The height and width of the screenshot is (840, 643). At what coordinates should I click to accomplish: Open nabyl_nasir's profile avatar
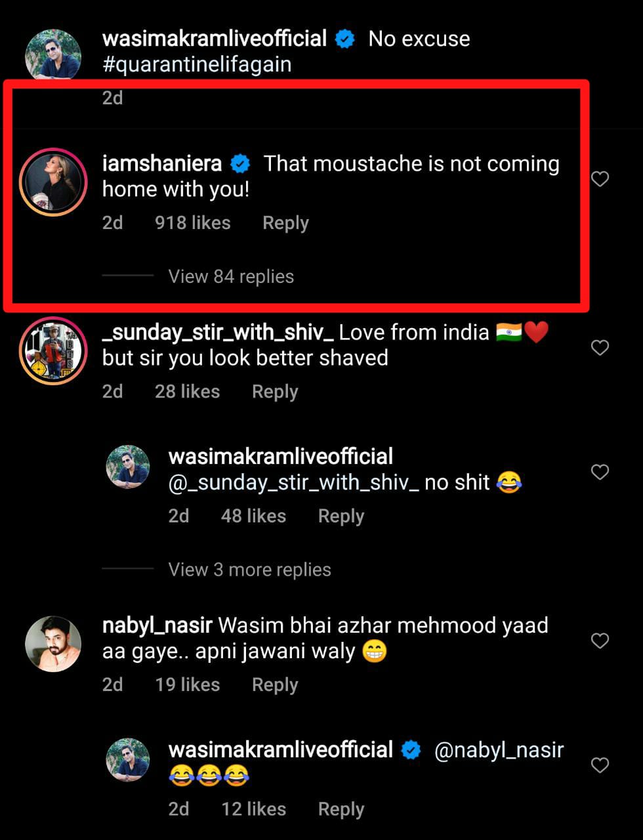[53, 644]
